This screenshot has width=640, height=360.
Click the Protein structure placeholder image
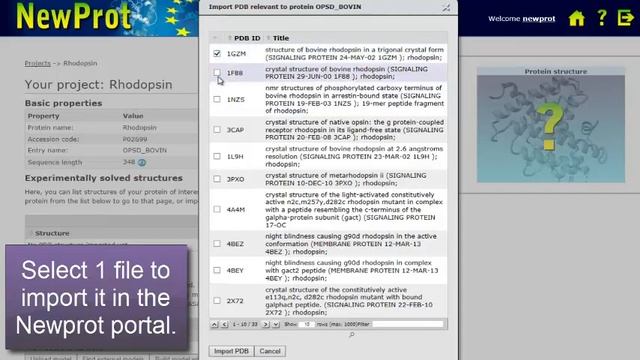(551, 129)
